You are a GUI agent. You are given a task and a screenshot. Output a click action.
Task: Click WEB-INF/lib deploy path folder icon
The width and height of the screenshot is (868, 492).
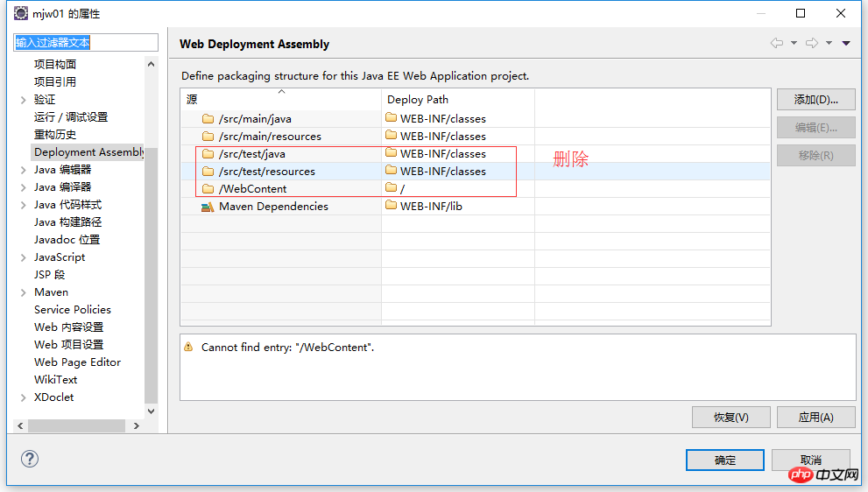[x=391, y=207]
